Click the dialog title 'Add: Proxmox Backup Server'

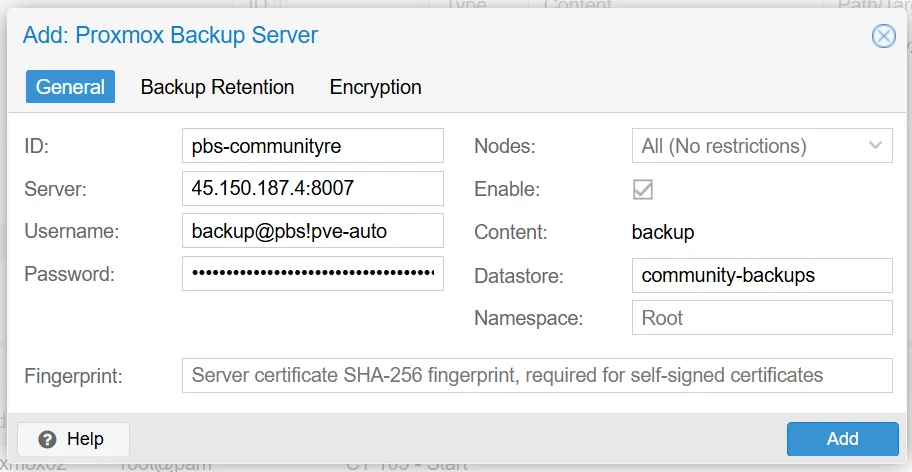[x=170, y=35]
